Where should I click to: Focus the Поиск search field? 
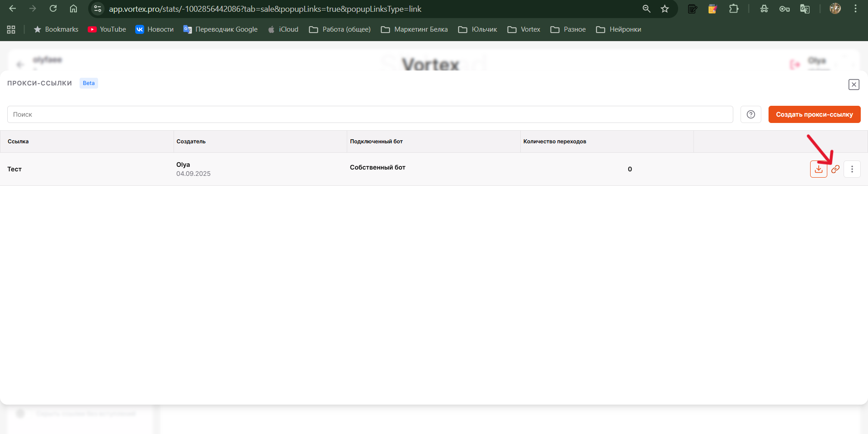point(370,114)
